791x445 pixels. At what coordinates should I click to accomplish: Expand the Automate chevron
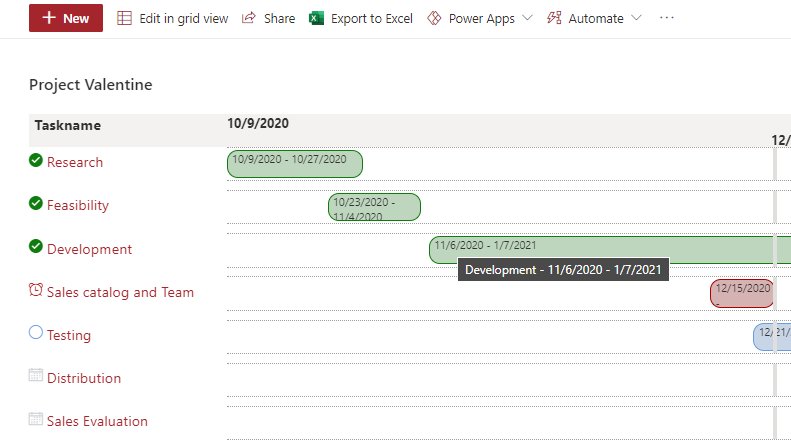(636, 18)
